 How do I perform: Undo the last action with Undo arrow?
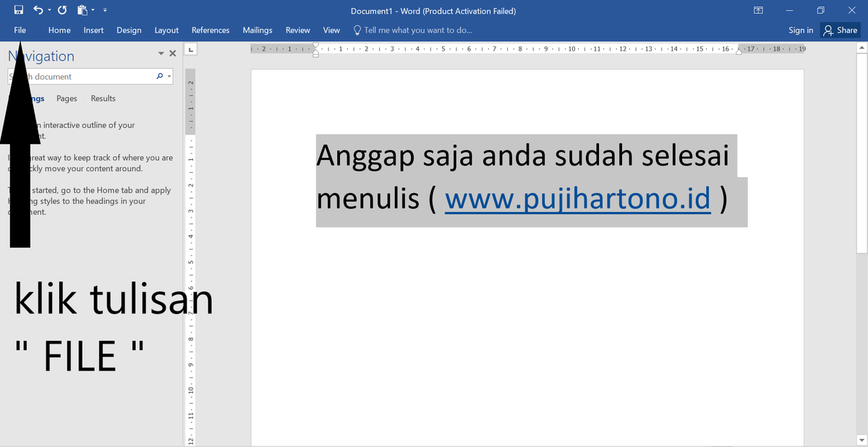37,11
